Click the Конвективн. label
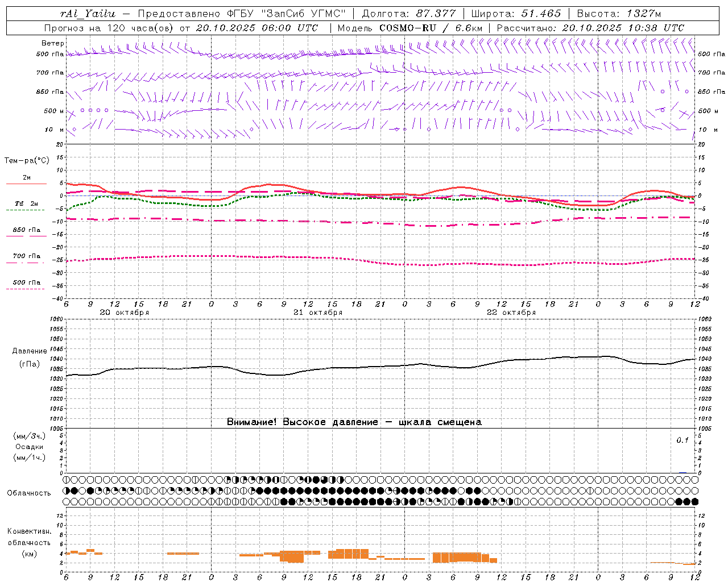Screen dimensions: 728x582 (x=29, y=531)
